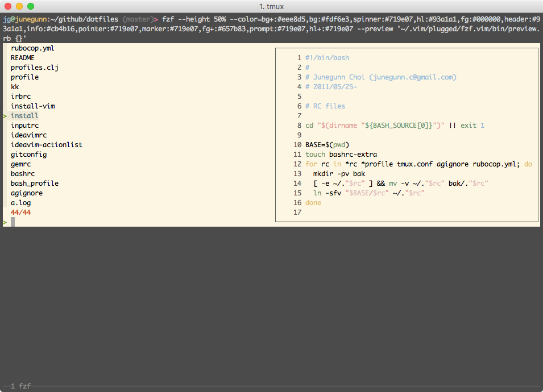Viewport: 543px width, 392px height.
Task: Select the gitconfig file entry
Action: click(28, 154)
